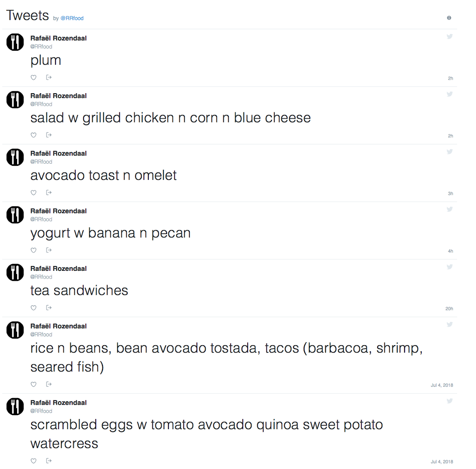Share the tea sandwiches tweet

[x=49, y=308]
